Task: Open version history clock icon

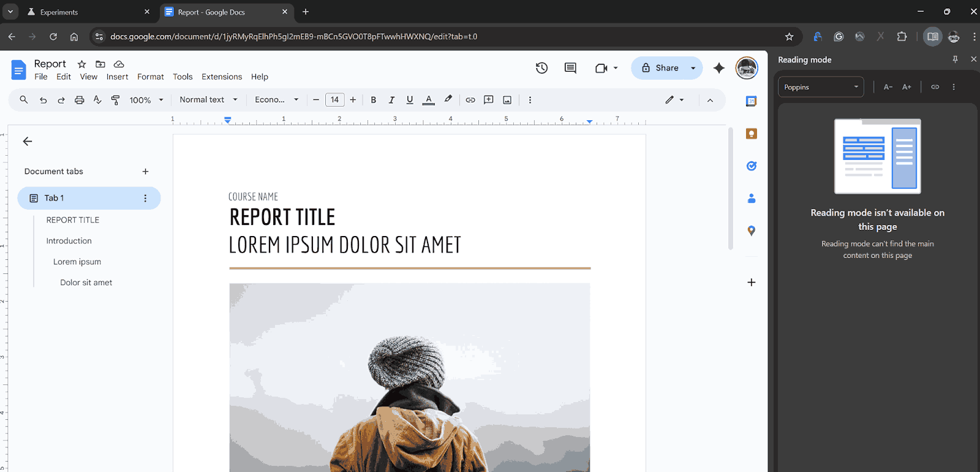Action: coord(541,68)
